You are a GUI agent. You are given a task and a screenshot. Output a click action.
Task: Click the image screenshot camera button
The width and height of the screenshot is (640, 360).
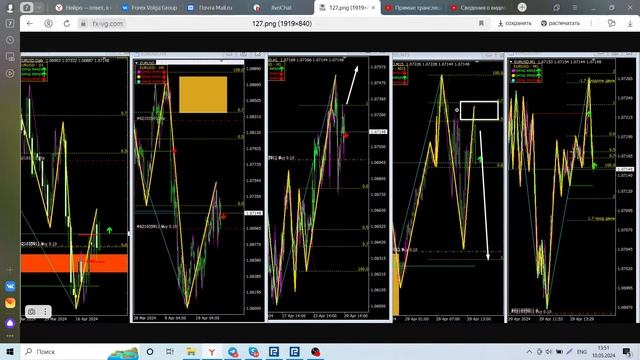pos(32,312)
